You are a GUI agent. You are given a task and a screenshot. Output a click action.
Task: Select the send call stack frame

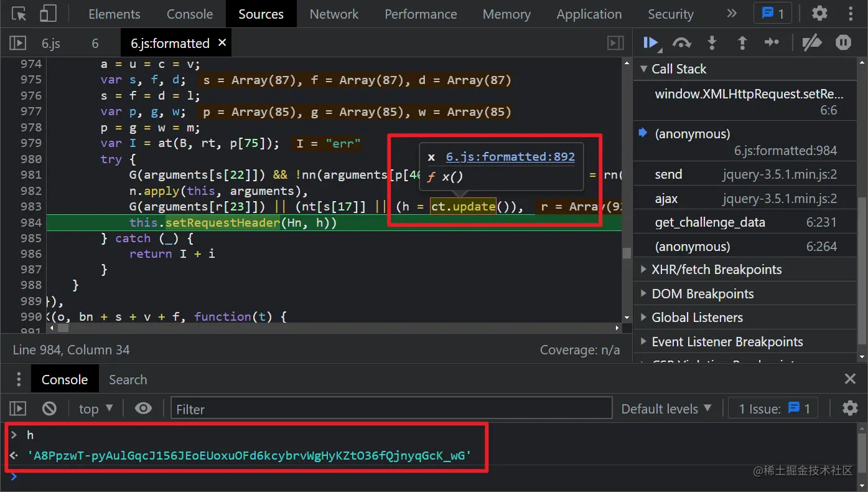pyautogui.click(x=745, y=174)
